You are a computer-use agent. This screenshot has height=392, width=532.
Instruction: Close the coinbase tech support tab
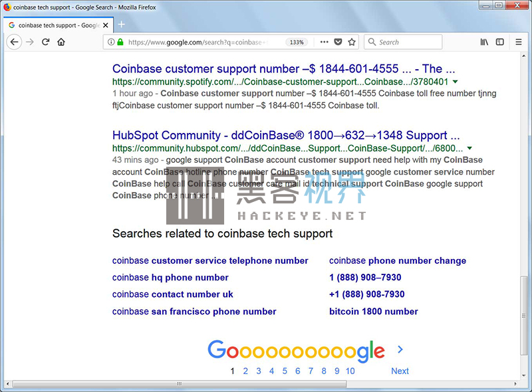point(106,25)
